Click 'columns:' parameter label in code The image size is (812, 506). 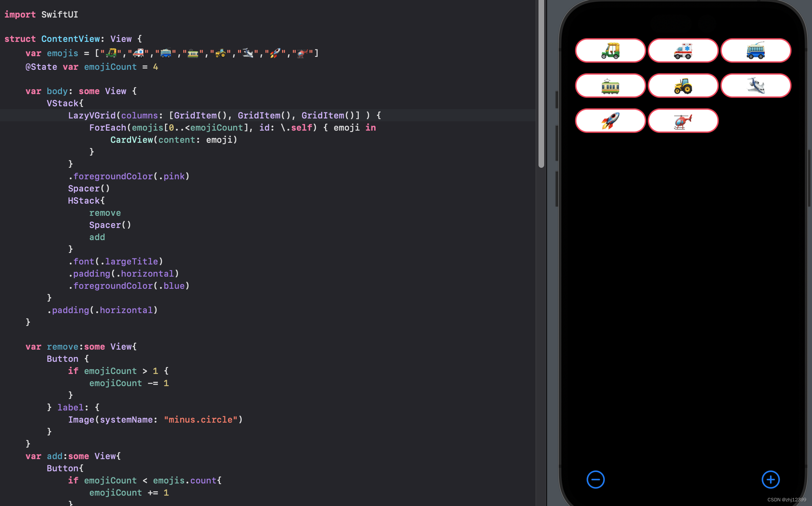point(142,115)
